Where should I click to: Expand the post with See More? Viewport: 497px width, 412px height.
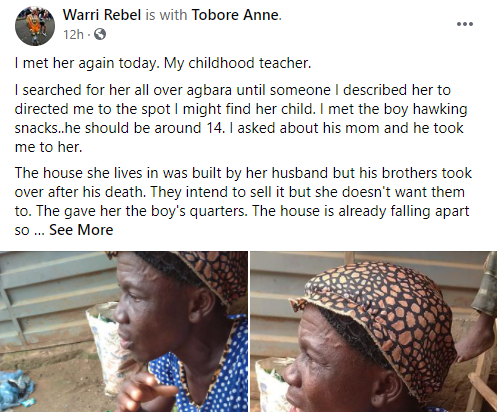(x=81, y=230)
